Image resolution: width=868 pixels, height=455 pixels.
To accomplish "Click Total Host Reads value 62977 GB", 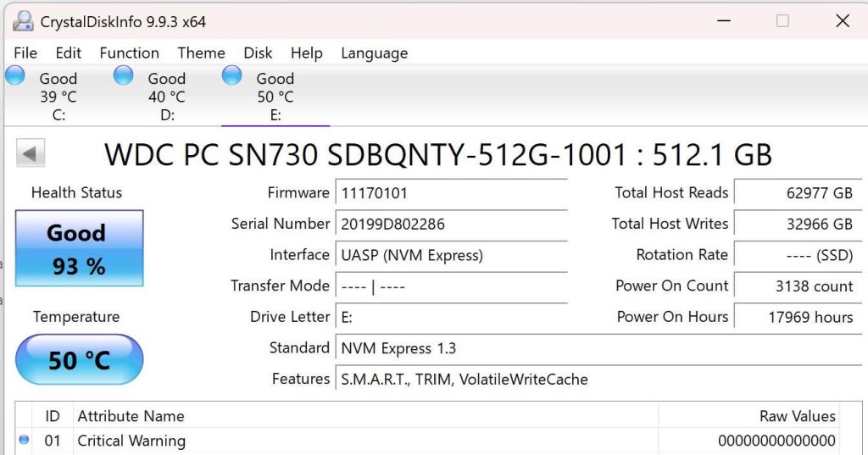I will click(798, 193).
